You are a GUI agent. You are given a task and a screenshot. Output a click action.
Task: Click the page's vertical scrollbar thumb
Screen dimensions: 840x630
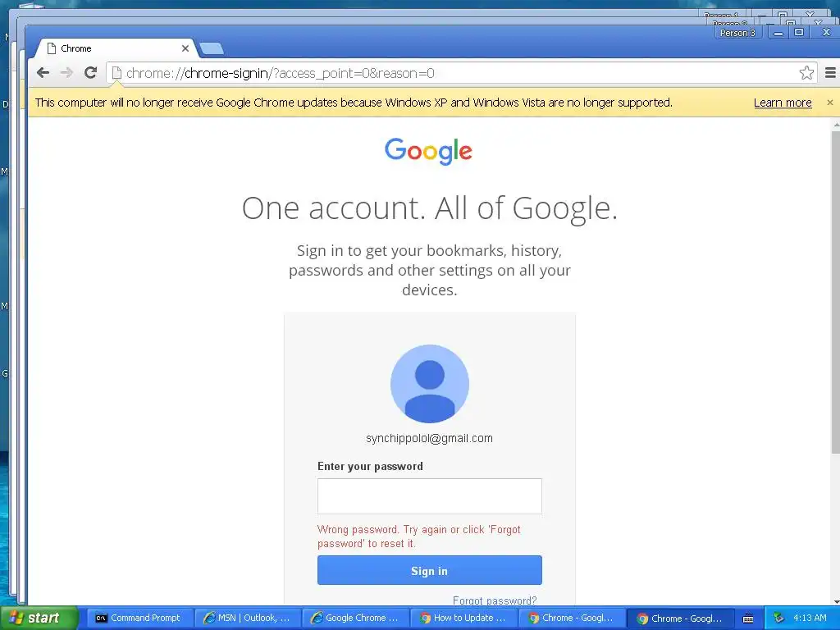[x=836, y=292]
